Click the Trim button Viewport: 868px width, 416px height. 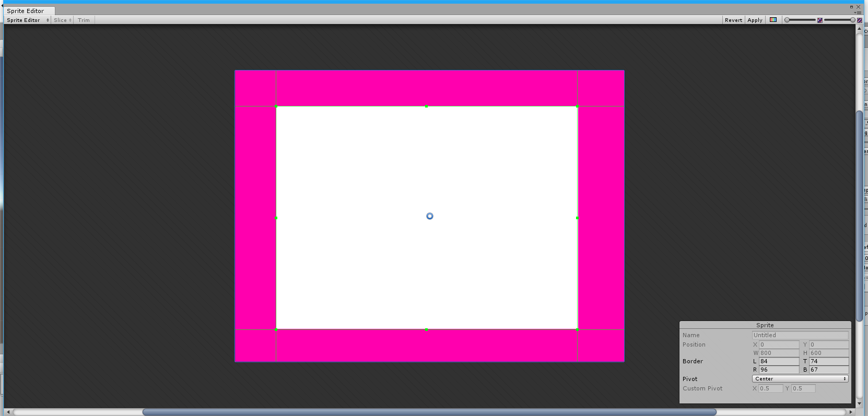(84, 20)
